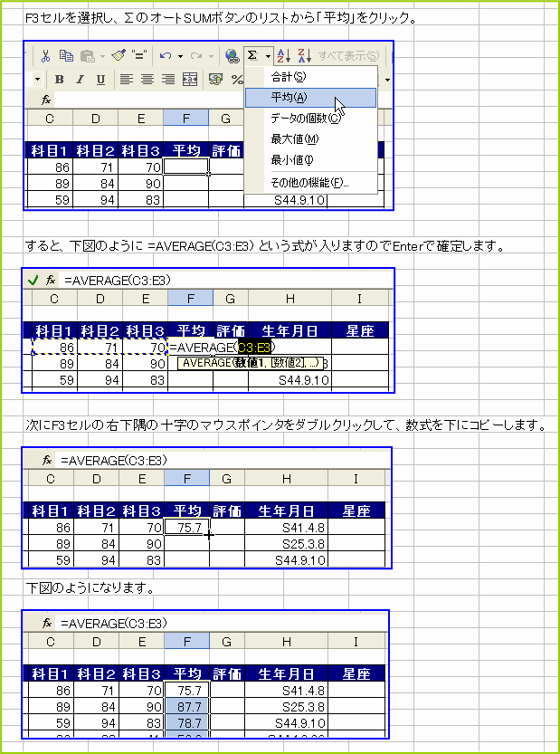Screen dimensions: 560x754
Task: Open the Redo history dropdown arrow
Action: pyautogui.click(x=210, y=56)
